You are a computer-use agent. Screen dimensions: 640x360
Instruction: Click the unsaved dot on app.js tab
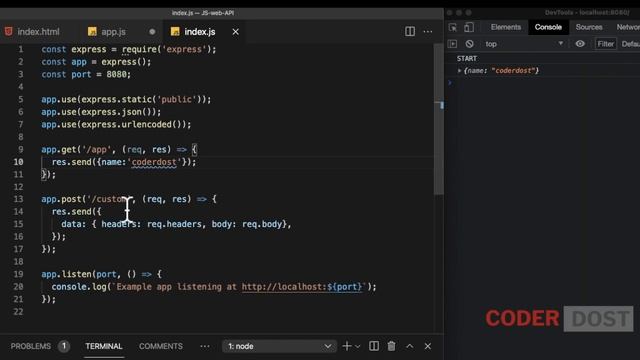pos(152,31)
